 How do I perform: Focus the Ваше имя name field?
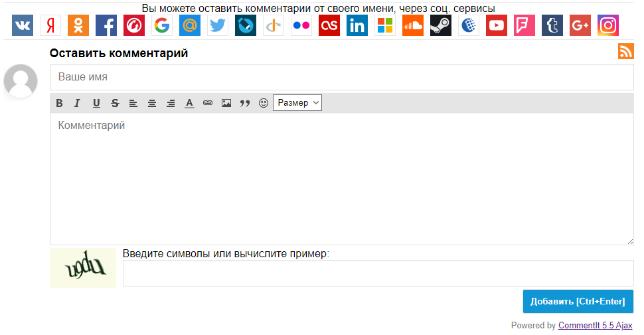click(x=341, y=77)
